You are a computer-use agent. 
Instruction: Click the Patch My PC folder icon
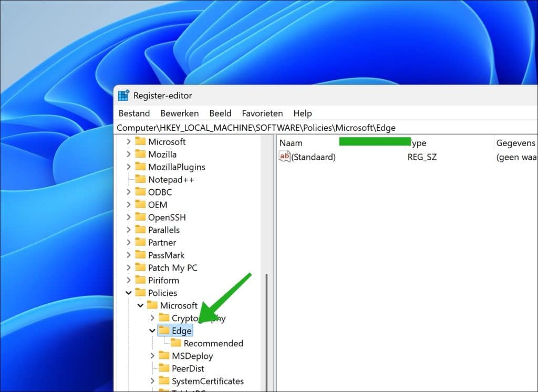pyautogui.click(x=140, y=267)
